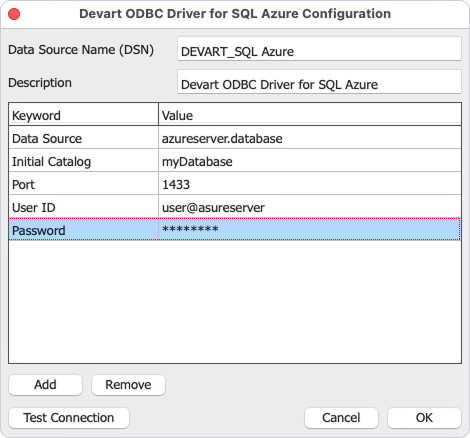
Task: Cancel the configuration dialog
Action: point(341,418)
